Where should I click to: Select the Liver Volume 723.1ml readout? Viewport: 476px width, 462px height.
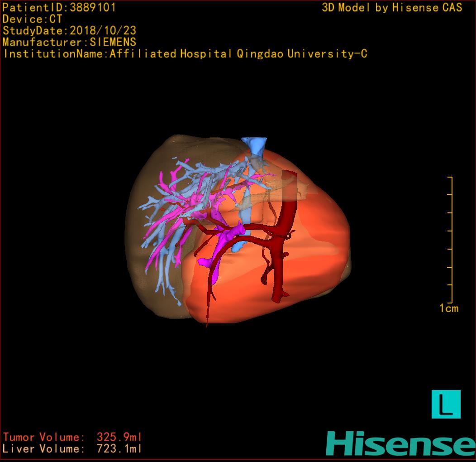72,448
